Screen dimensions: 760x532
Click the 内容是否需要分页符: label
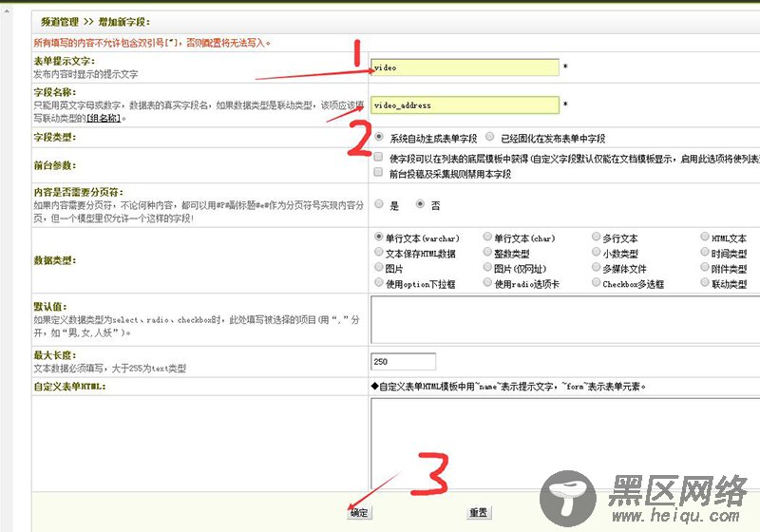click(79, 192)
